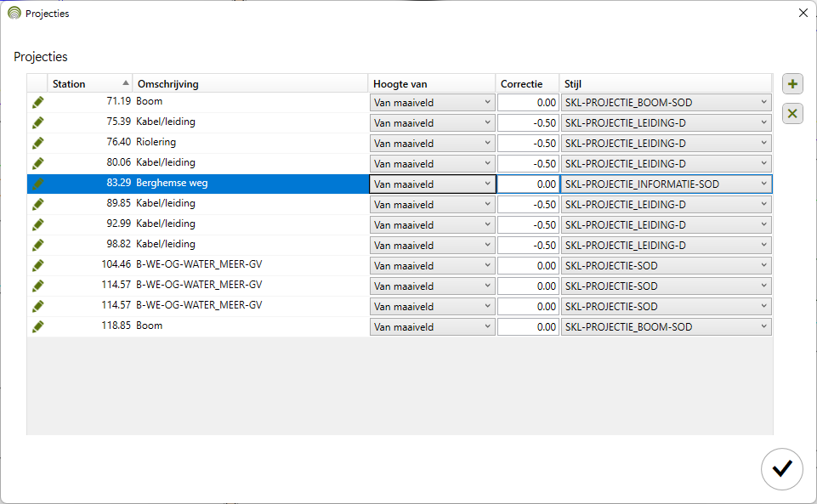Click the pencil edit icon for station 75.39
817x504 pixels.
pyautogui.click(x=37, y=123)
